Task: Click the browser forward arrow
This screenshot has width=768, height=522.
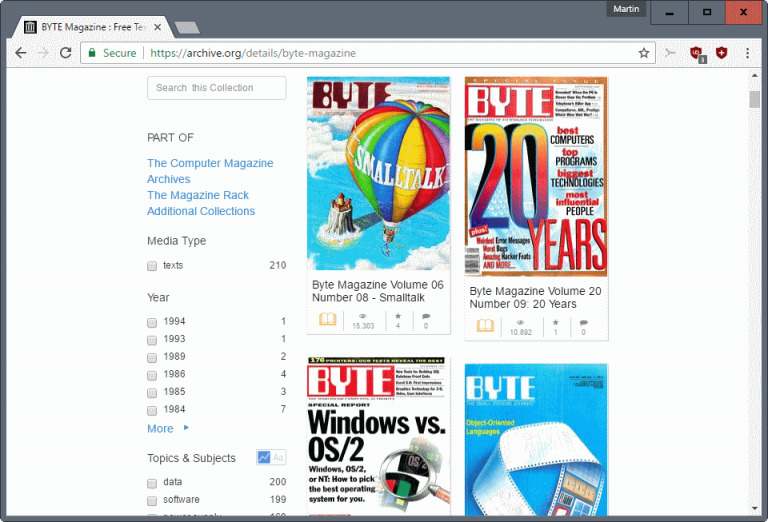Action: [x=44, y=53]
